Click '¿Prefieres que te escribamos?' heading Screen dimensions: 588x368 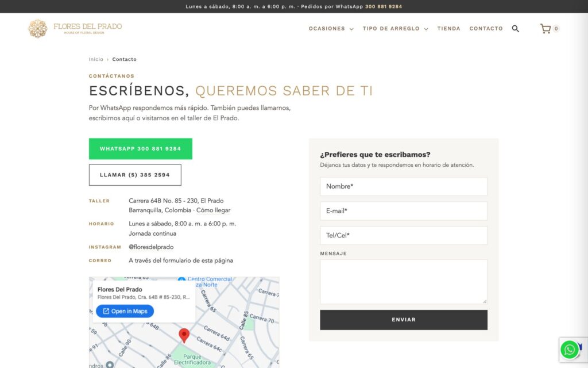point(375,155)
